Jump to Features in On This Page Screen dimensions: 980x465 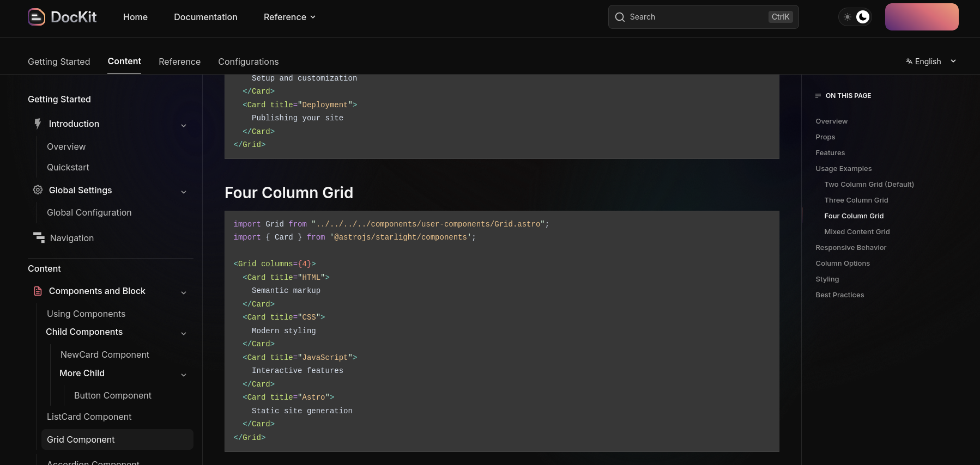pyautogui.click(x=830, y=152)
